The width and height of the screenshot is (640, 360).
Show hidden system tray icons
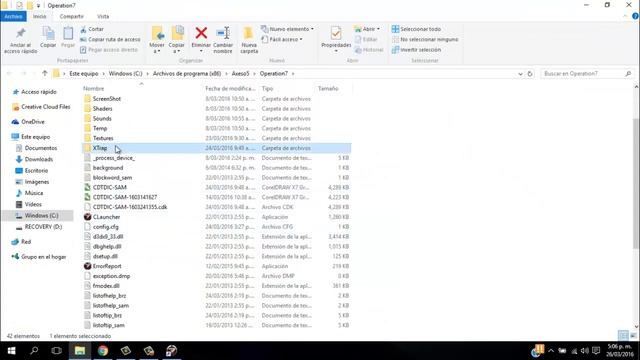pos(551,351)
